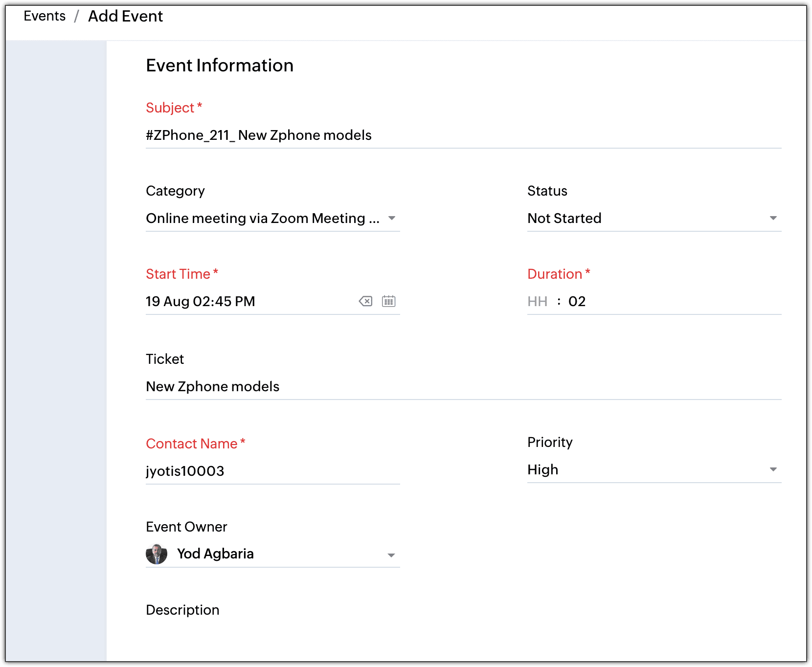Expand the Priority dropdown arrow
Viewport: 812px width, 667px height.
tap(773, 469)
